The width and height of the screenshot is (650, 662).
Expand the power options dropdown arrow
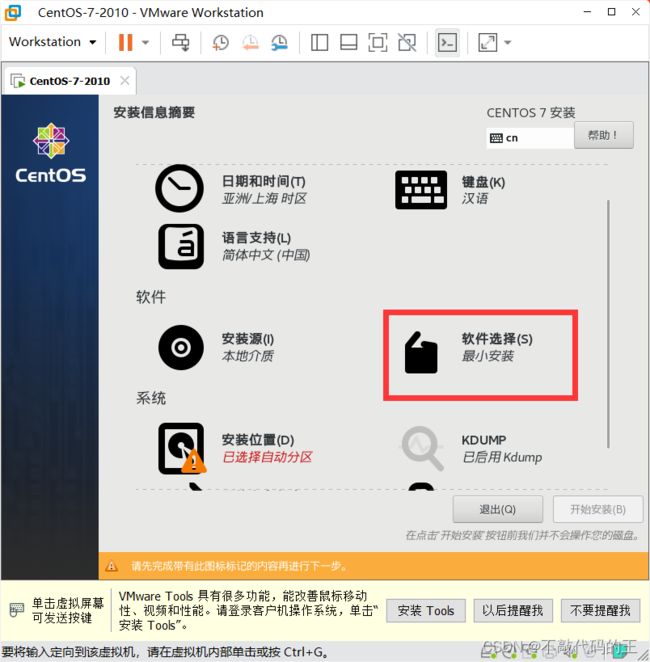(145, 42)
